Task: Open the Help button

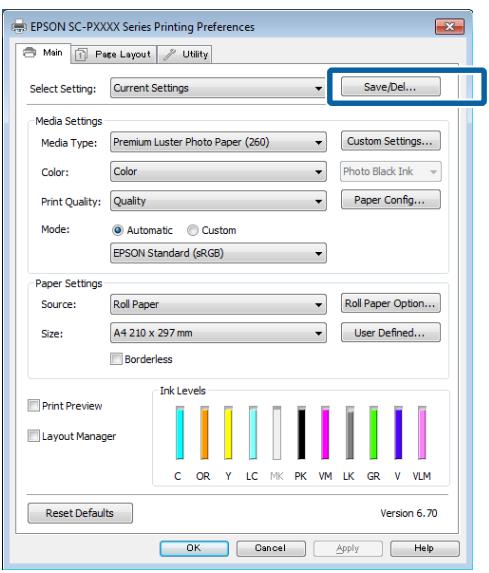Action: pos(425,548)
